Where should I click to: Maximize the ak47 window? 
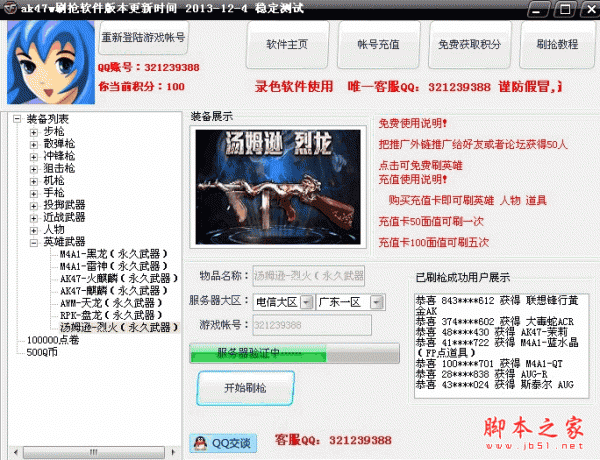[x=565, y=9]
